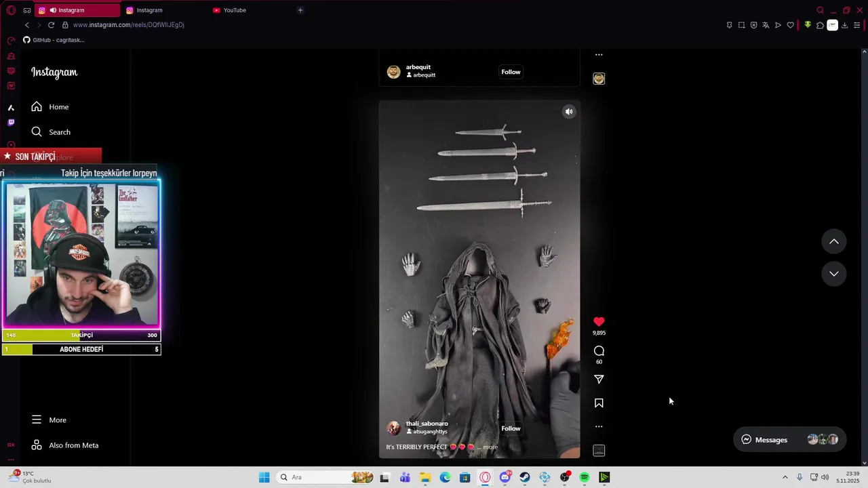Reload the page
This screenshot has height=488, width=868.
[51, 25]
